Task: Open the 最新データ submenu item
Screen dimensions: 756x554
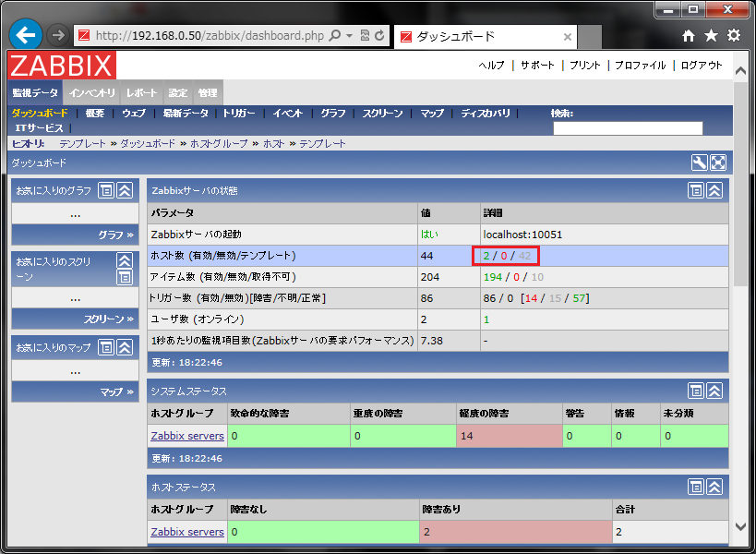Action: (186, 113)
